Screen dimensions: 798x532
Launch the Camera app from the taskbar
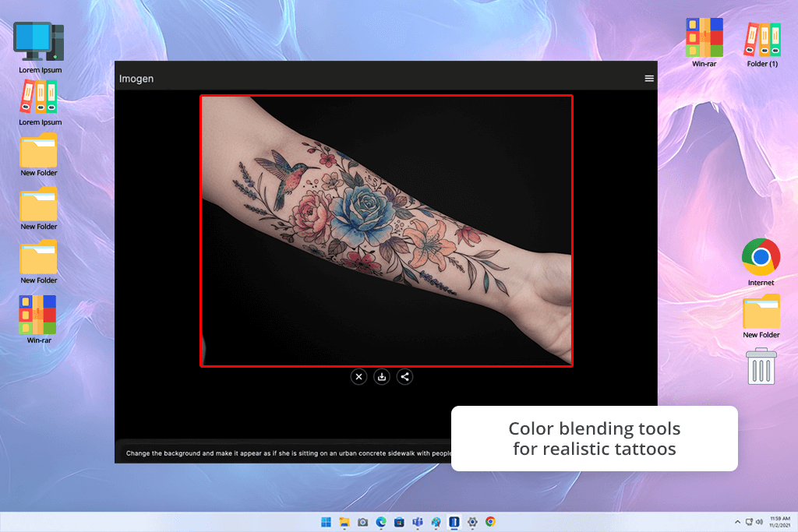point(362,522)
